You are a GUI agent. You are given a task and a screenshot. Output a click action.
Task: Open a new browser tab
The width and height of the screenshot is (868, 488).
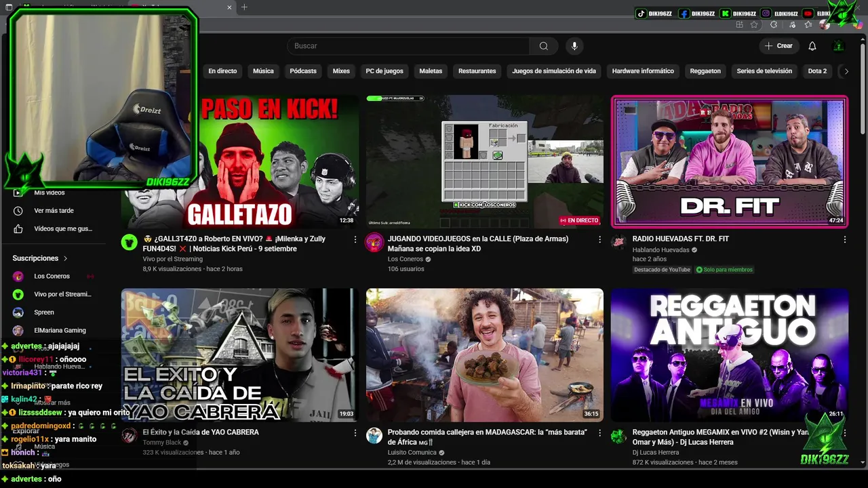point(244,7)
